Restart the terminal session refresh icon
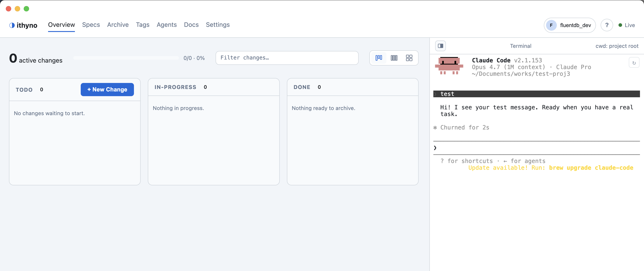The image size is (644, 271). 634,63
